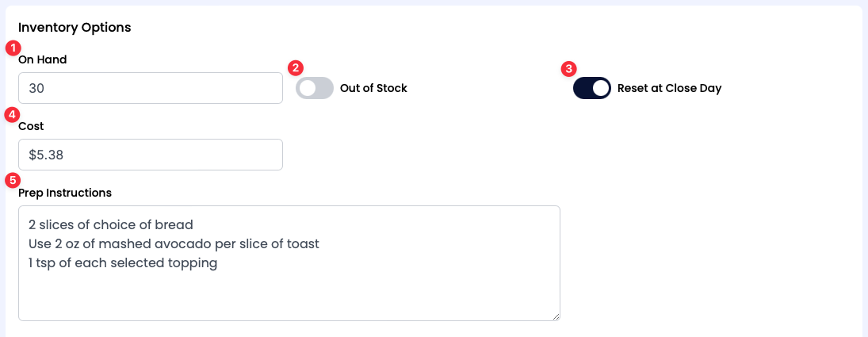Viewport: 868px width, 337px height.
Task: Click the Prep Instructions label
Action: [65, 193]
